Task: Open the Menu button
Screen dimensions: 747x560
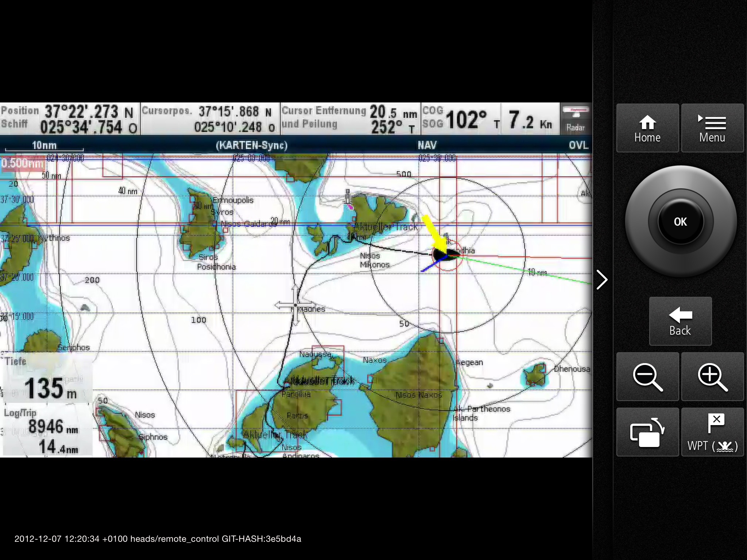Action: [x=712, y=128]
